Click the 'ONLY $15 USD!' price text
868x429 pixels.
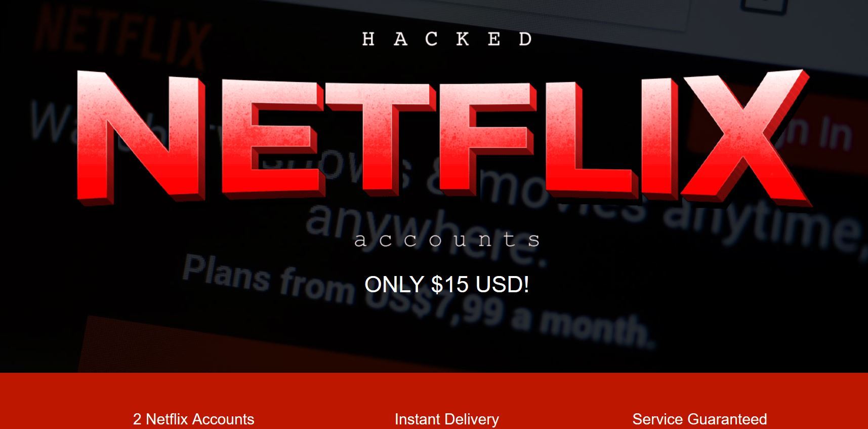tap(447, 284)
